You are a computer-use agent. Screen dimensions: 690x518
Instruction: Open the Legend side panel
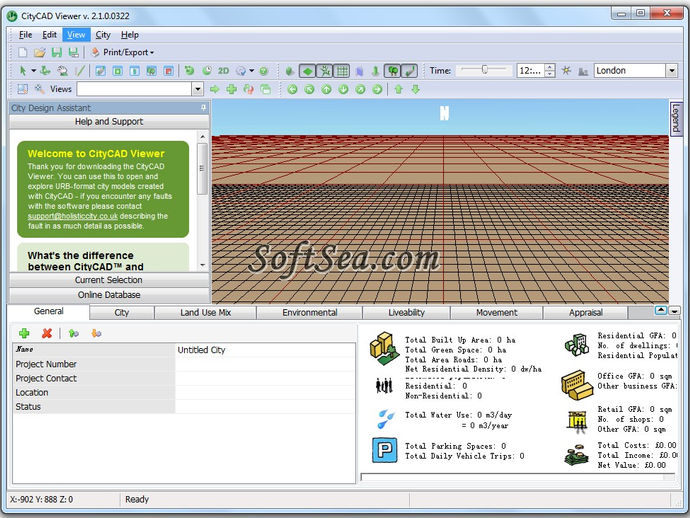(676, 118)
